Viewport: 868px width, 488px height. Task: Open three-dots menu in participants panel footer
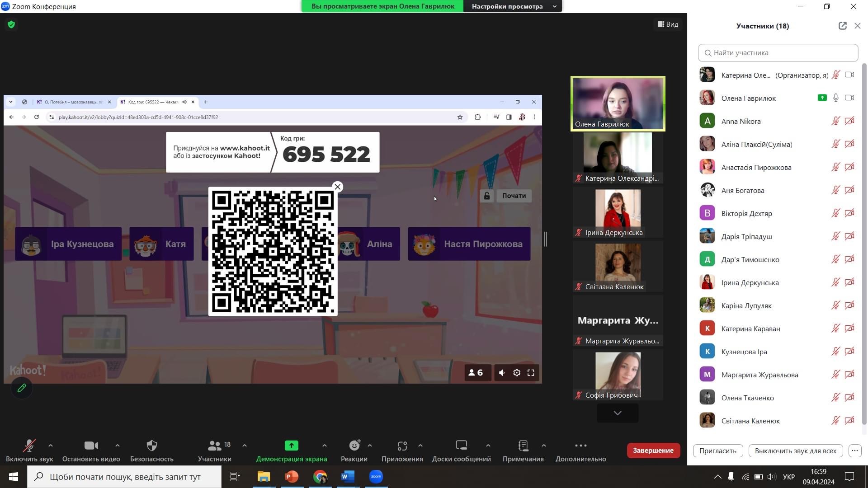[x=855, y=450]
